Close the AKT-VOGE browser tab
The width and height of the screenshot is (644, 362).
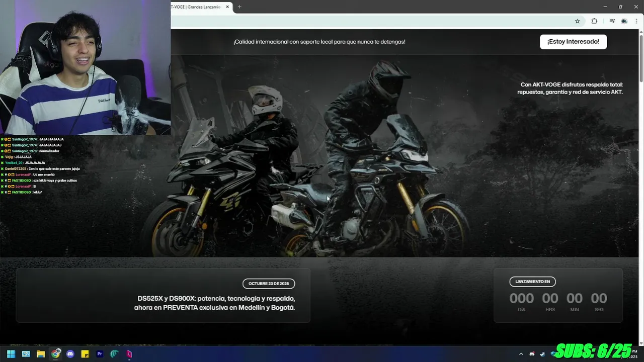tap(227, 7)
